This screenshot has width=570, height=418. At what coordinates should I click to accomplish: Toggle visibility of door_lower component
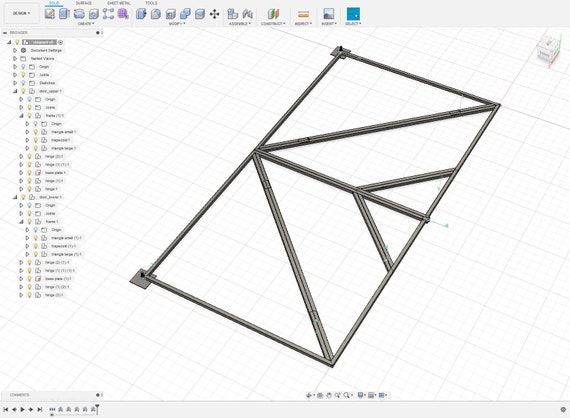coord(23,197)
